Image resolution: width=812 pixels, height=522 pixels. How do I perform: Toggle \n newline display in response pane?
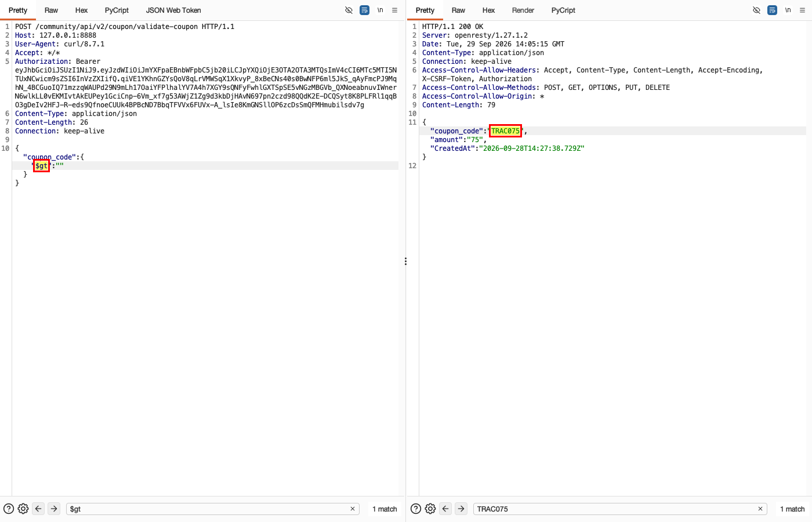tap(788, 10)
